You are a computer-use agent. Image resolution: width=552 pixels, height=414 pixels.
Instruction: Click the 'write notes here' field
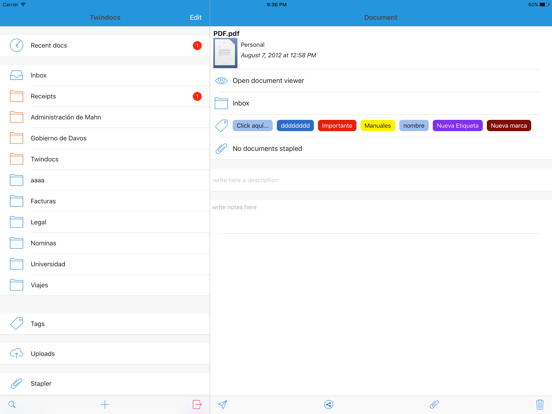(381, 217)
